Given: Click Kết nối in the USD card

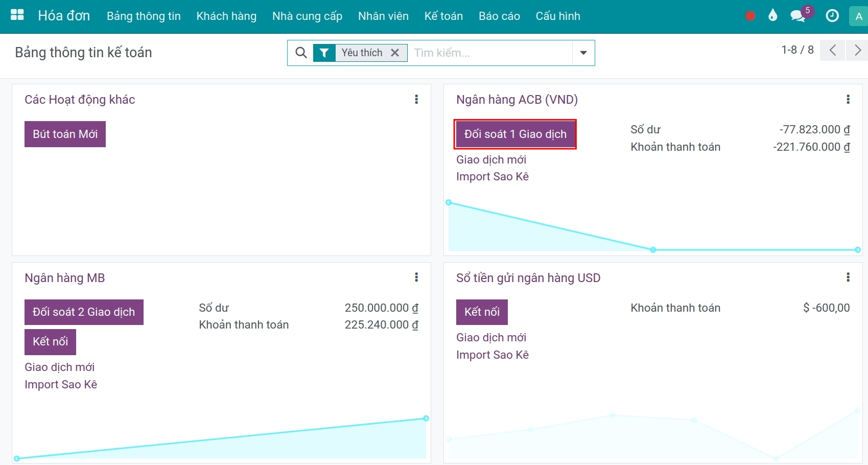Looking at the screenshot, I should (x=482, y=312).
